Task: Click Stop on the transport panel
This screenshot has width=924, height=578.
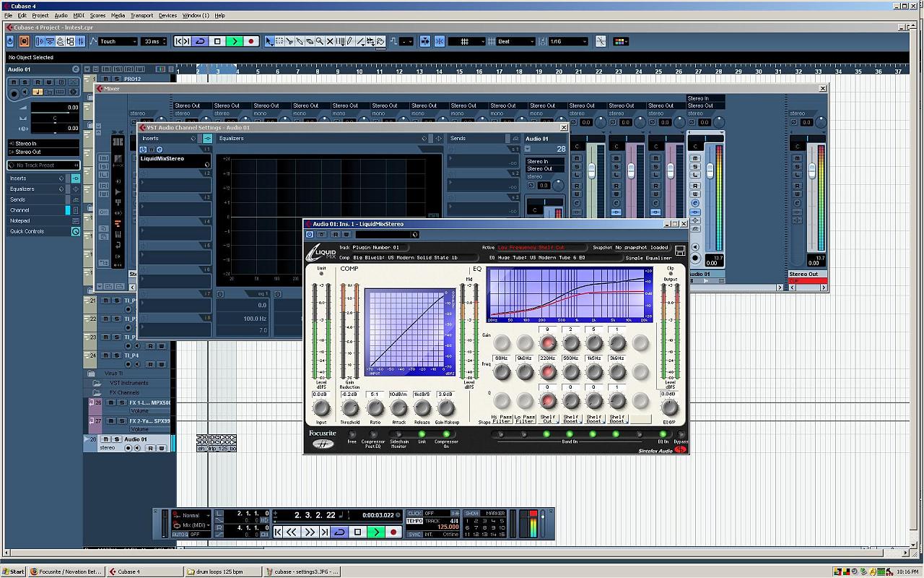Action: click(x=357, y=532)
